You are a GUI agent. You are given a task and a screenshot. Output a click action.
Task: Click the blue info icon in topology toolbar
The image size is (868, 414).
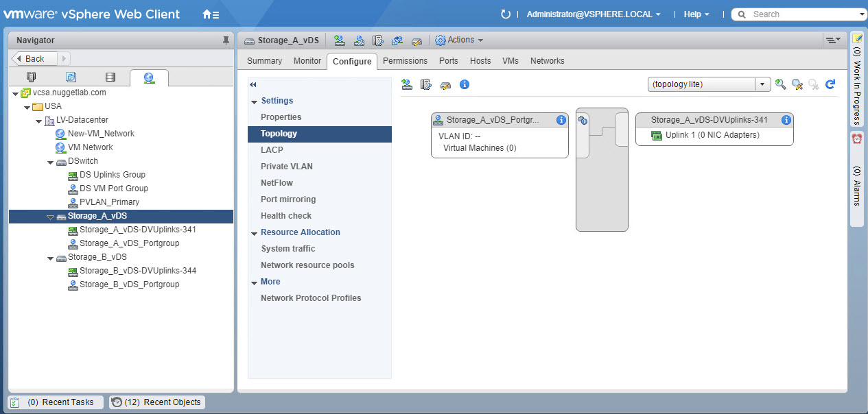coord(464,84)
